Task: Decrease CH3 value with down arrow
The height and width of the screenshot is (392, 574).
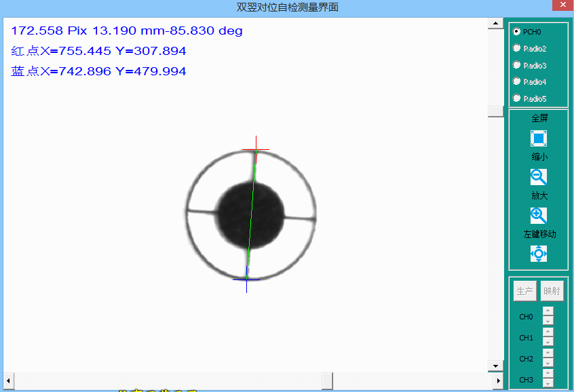Action: point(548,384)
